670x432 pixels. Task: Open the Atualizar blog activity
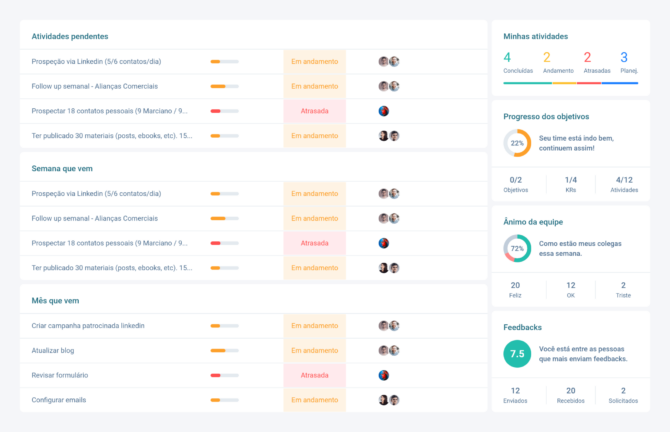[53, 350]
